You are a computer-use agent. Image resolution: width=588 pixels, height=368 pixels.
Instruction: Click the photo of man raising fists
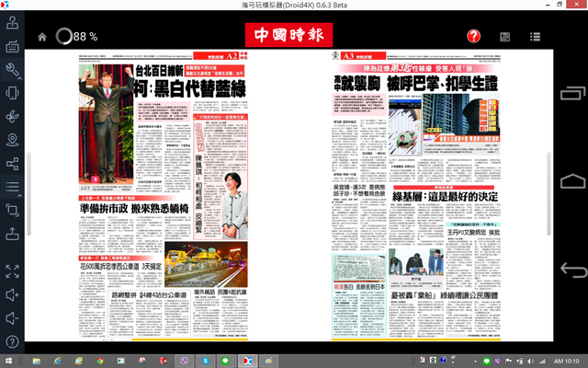click(x=107, y=124)
